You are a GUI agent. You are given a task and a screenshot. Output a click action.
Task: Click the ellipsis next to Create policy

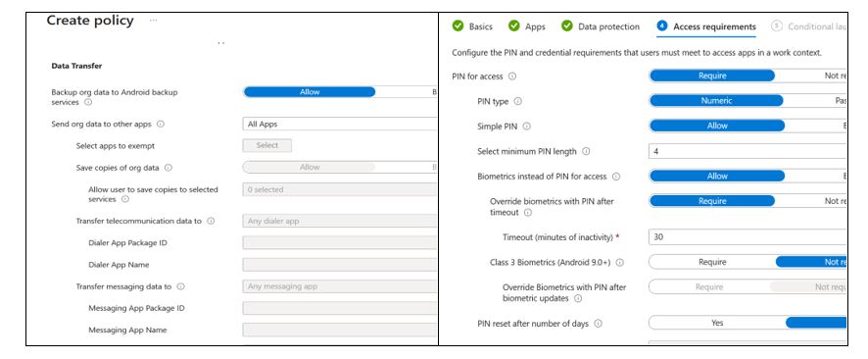click(154, 21)
